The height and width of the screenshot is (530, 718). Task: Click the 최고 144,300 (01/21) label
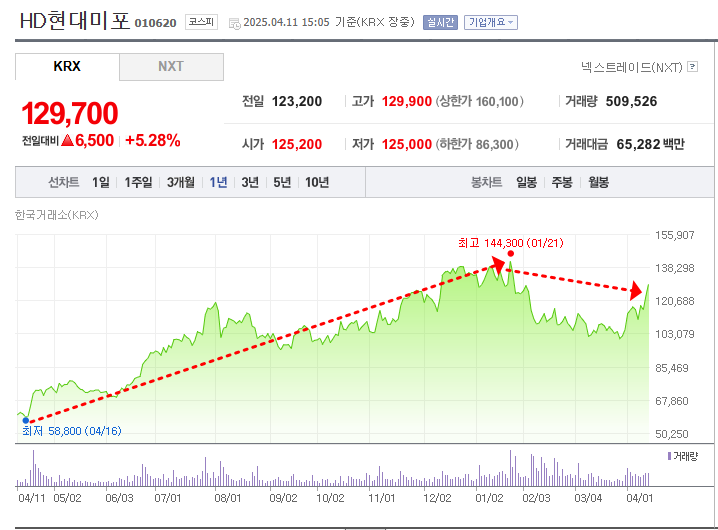511,243
